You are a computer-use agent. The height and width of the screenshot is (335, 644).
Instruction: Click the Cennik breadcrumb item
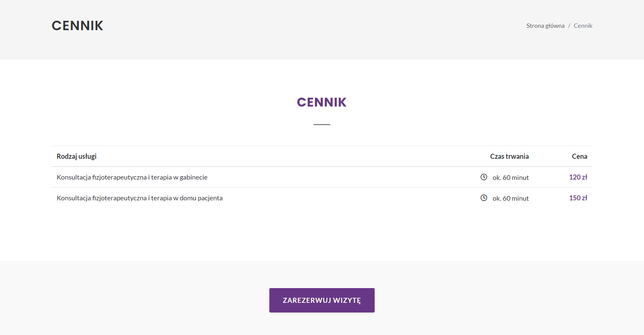[583, 26]
